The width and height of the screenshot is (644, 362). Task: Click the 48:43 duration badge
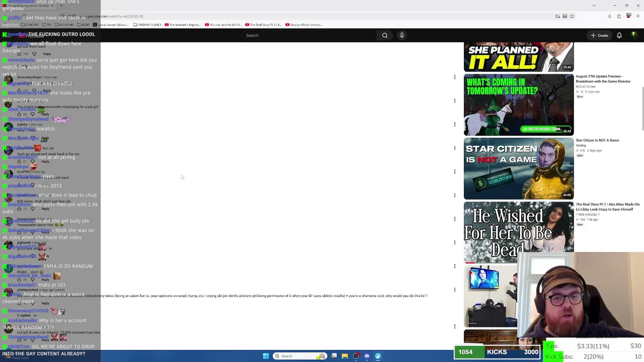[567, 131]
